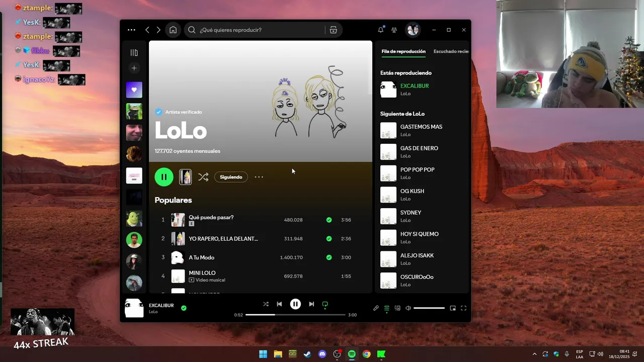The height and width of the screenshot is (362, 644).
Task: Pause playback in the bottom player
Action: tap(295, 304)
